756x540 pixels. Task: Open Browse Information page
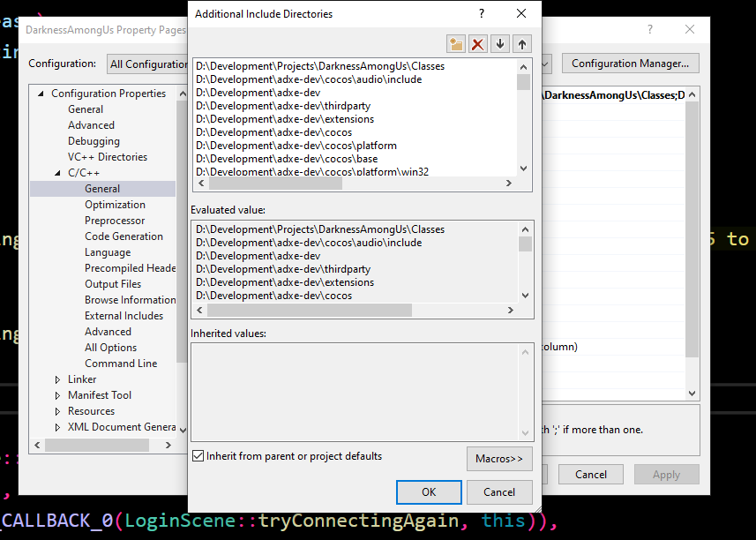pos(131,300)
